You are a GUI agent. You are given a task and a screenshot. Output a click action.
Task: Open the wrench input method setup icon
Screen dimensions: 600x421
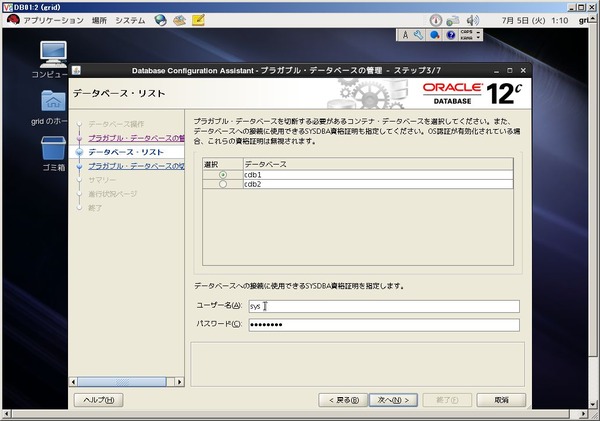(419, 35)
